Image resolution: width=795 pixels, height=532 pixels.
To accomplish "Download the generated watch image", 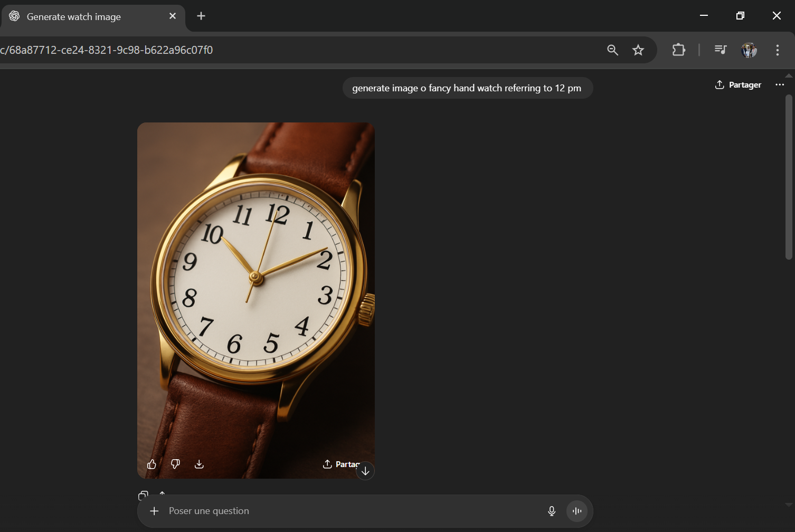I will 200,464.
